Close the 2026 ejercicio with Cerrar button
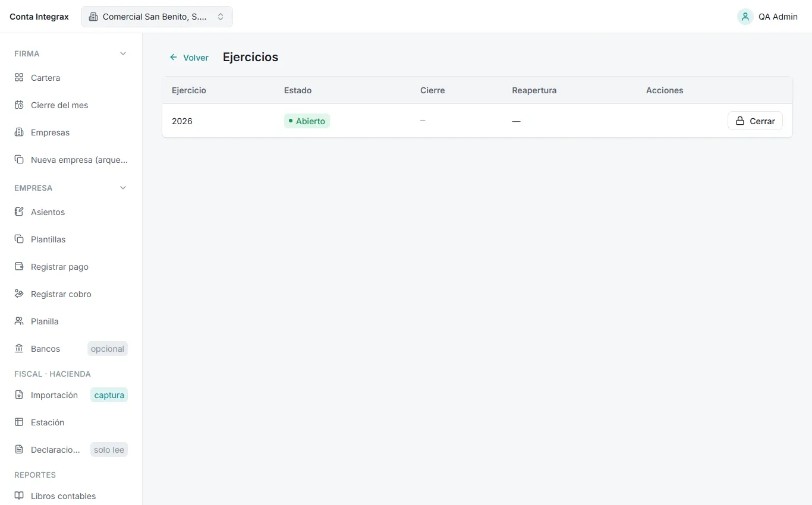 coord(755,121)
